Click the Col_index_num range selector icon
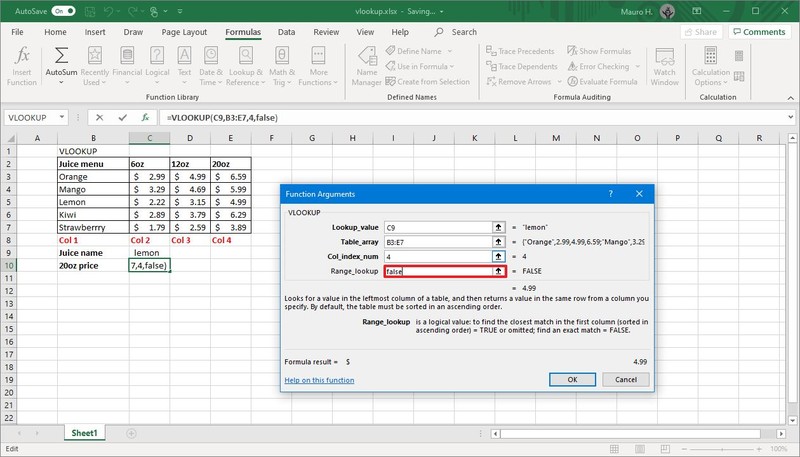The width and height of the screenshot is (800, 457). coord(498,257)
